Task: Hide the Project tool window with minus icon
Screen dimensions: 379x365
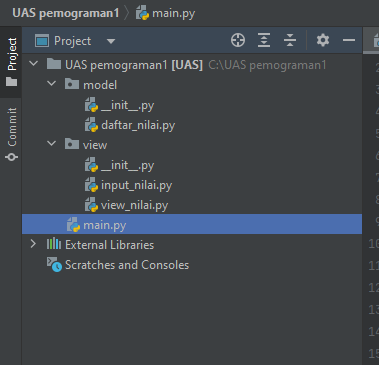Action: tap(349, 40)
